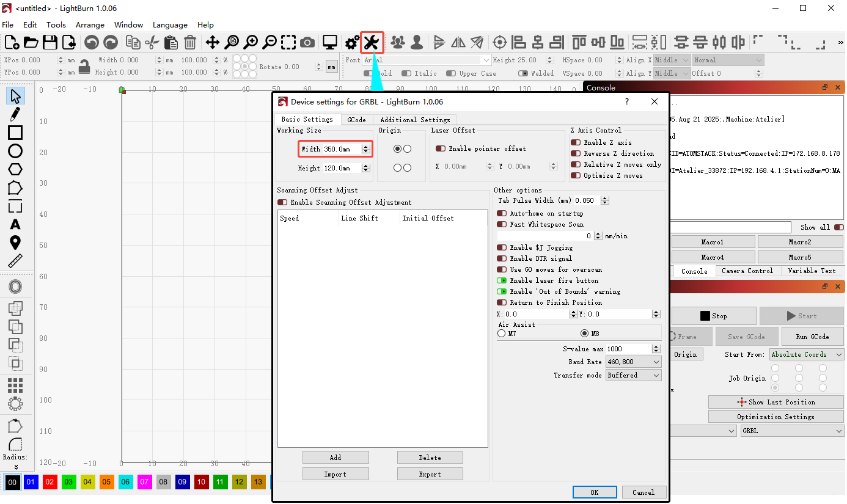The height and width of the screenshot is (504, 847).
Task: Select the Grid Array tool
Action: coord(15,385)
